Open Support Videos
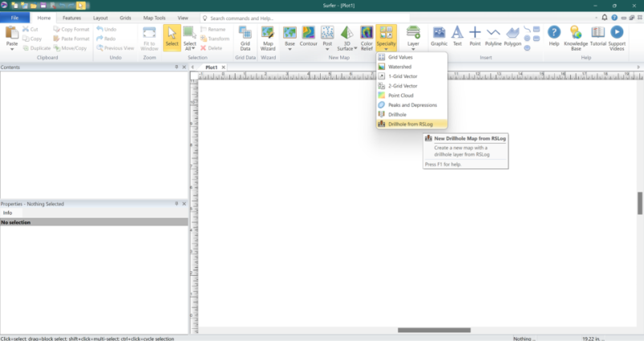 [617, 39]
